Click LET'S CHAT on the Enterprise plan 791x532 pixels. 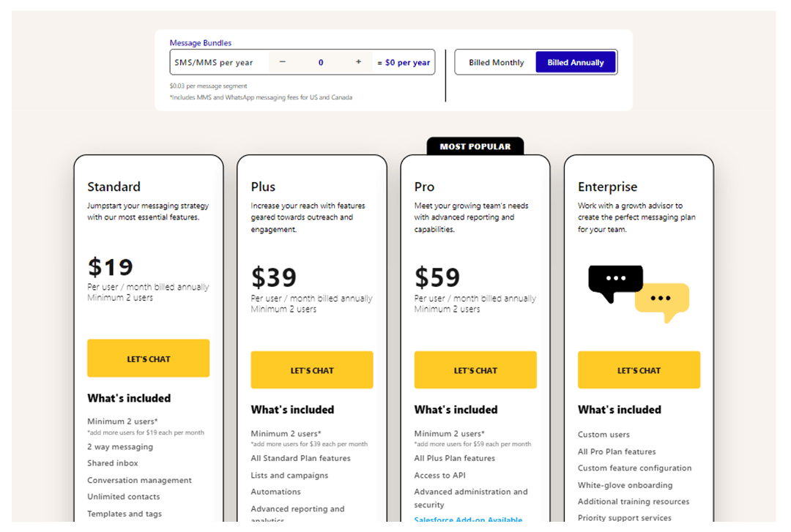639,370
